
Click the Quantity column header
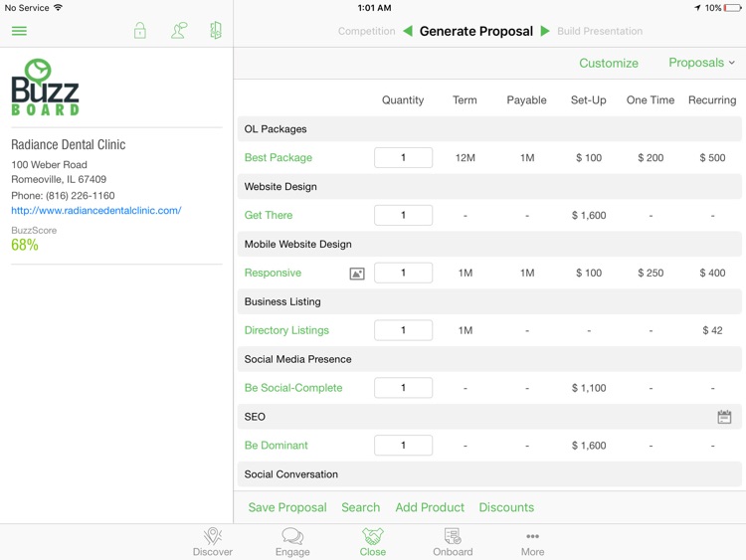[x=403, y=99]
